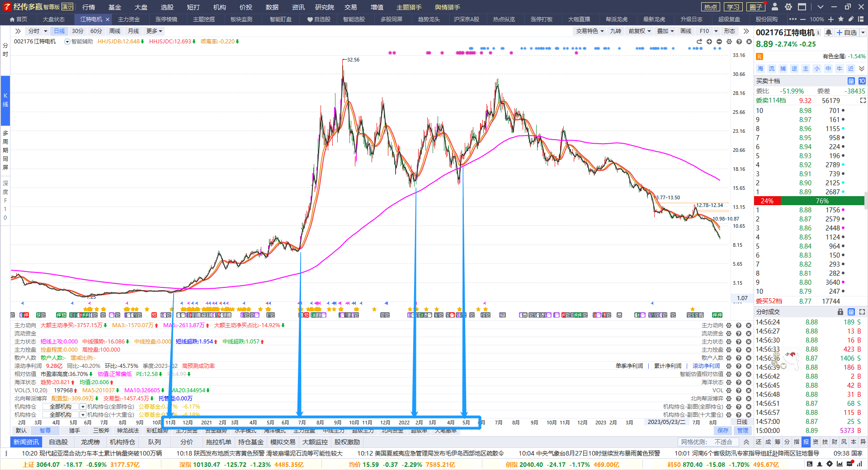Switch to the 主力资金 tab
The height and width of the screenshot is (470, 868).
coord(129,19)
